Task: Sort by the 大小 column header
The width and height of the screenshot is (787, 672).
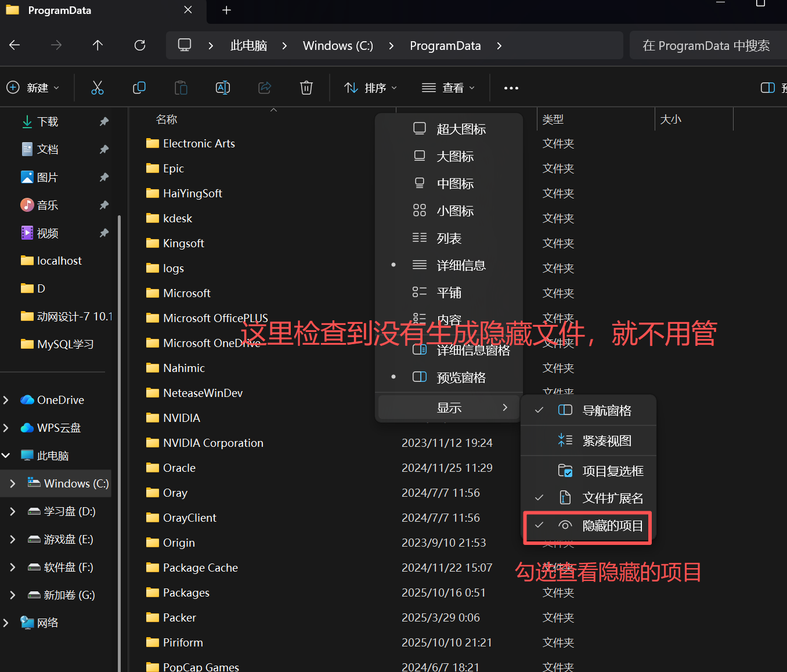Action: point(670,119)
